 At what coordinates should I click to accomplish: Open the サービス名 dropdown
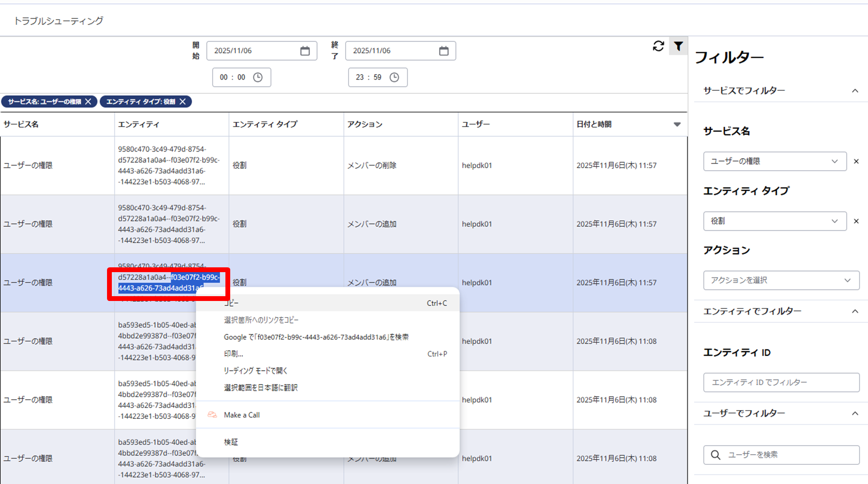tap(775, 161)
